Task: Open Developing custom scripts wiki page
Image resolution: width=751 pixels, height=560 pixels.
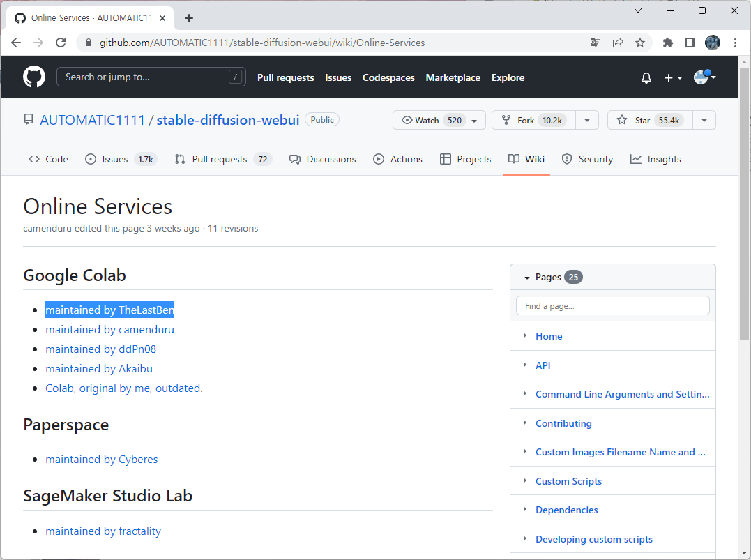Action: (594, 539)
